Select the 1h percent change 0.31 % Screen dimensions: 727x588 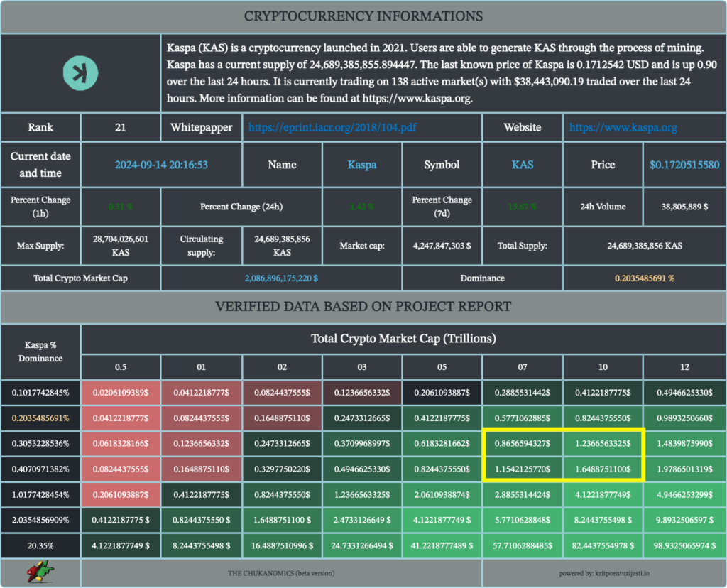(x=121, y=207)
